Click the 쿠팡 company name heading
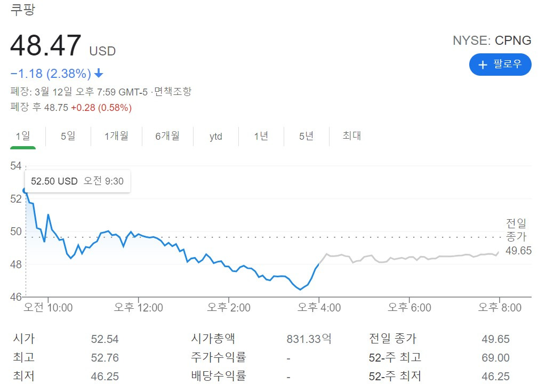 (22, 9)
